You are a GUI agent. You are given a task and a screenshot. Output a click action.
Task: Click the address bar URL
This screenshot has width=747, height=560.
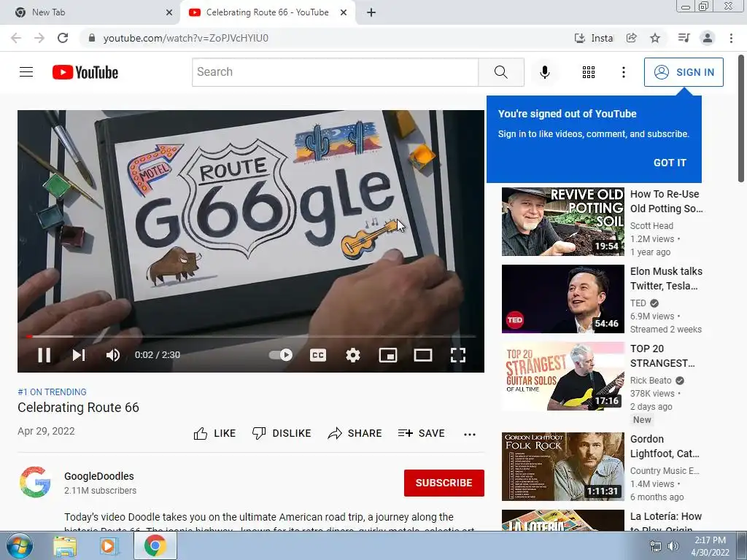coord(186,38)
